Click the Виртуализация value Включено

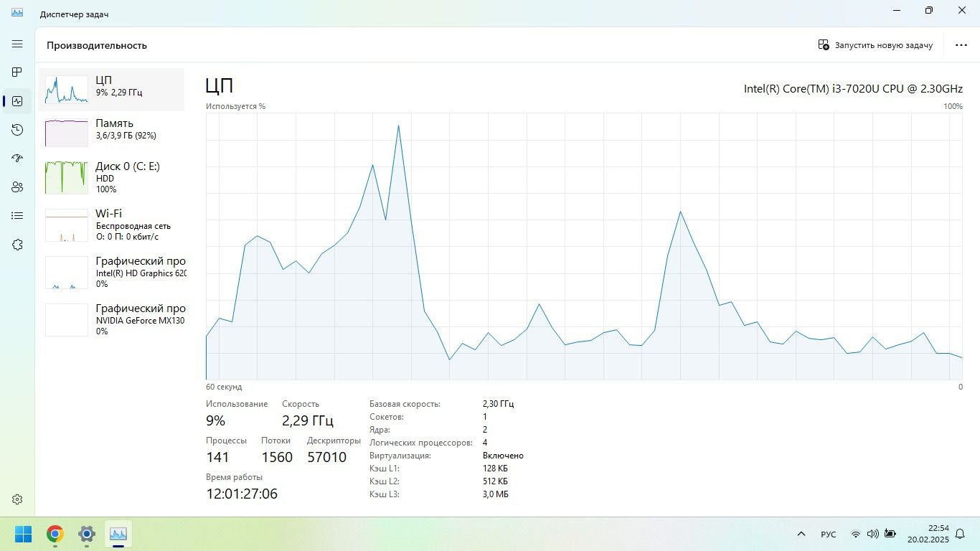click(503, 456)
